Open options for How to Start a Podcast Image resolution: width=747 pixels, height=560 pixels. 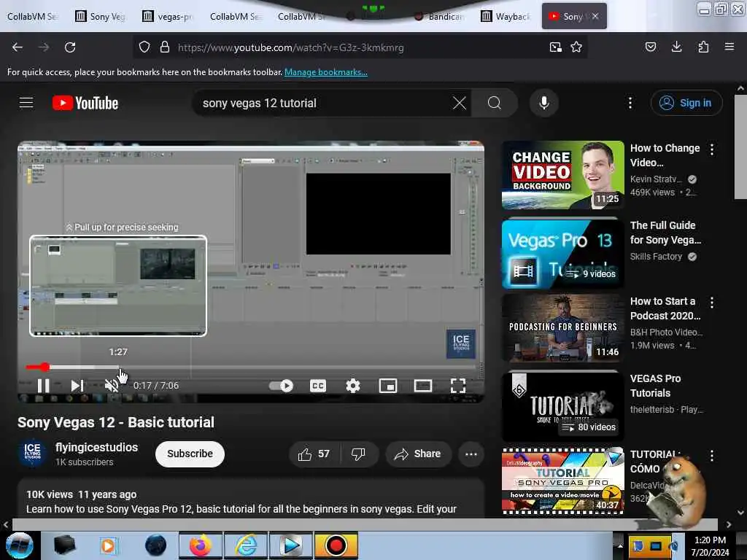(712, 303)
